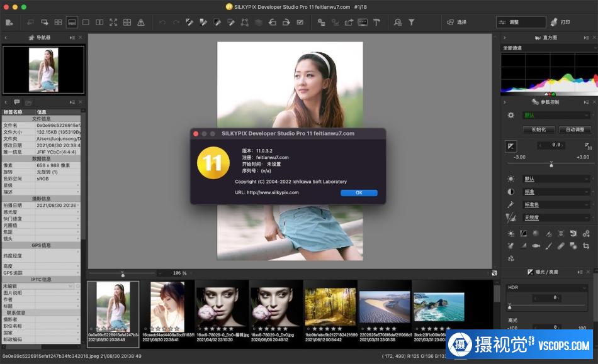Select the yellow forest thumbnail in filmstrip
The image size is (598, 364).
click(x=330, y=307)
